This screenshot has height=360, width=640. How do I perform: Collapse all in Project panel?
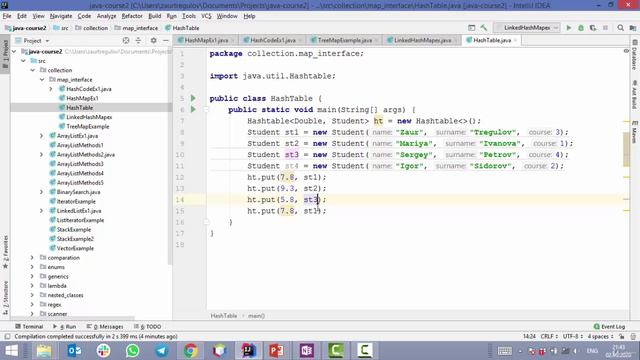138,40
